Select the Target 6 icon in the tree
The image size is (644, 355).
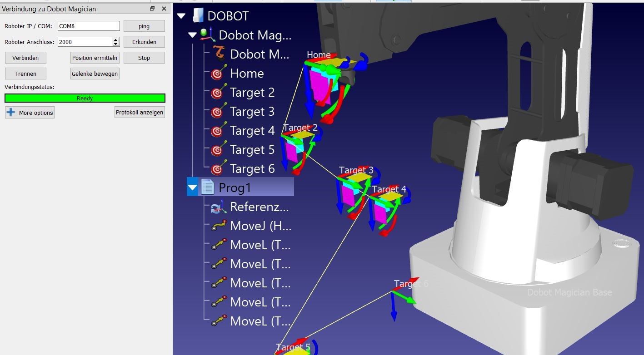pos(219,168)
